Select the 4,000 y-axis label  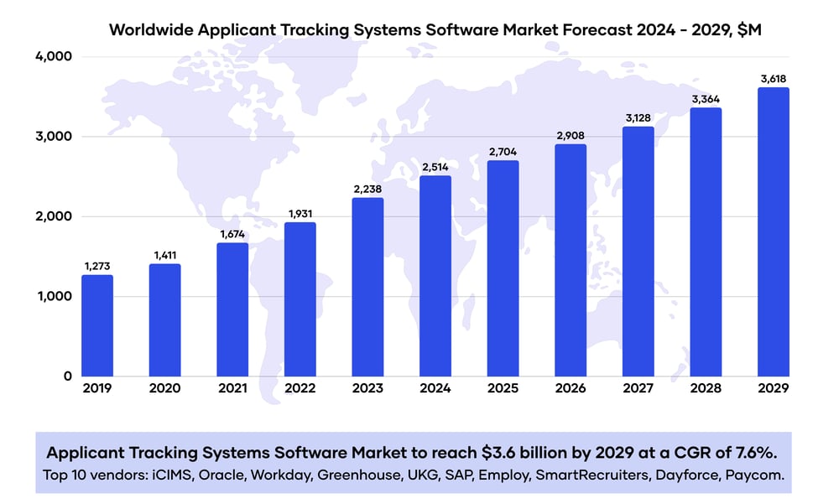point(54,57)
